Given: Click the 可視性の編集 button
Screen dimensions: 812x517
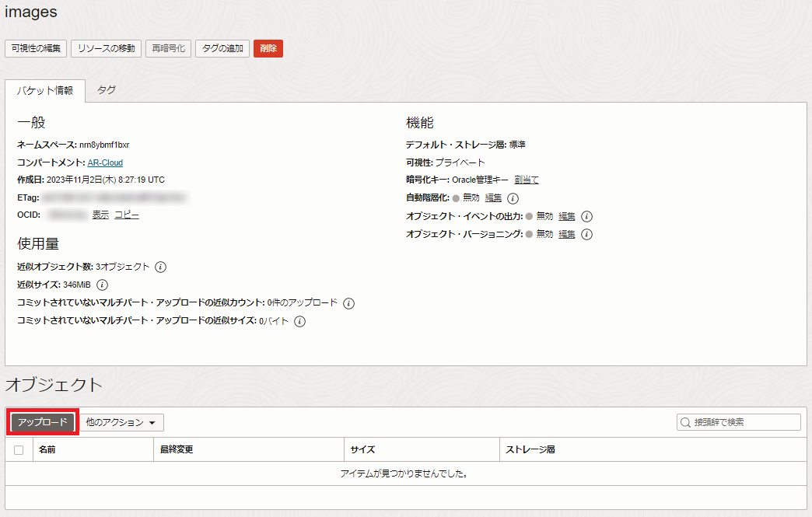Looking at the screenshot, I should [36, 48].
